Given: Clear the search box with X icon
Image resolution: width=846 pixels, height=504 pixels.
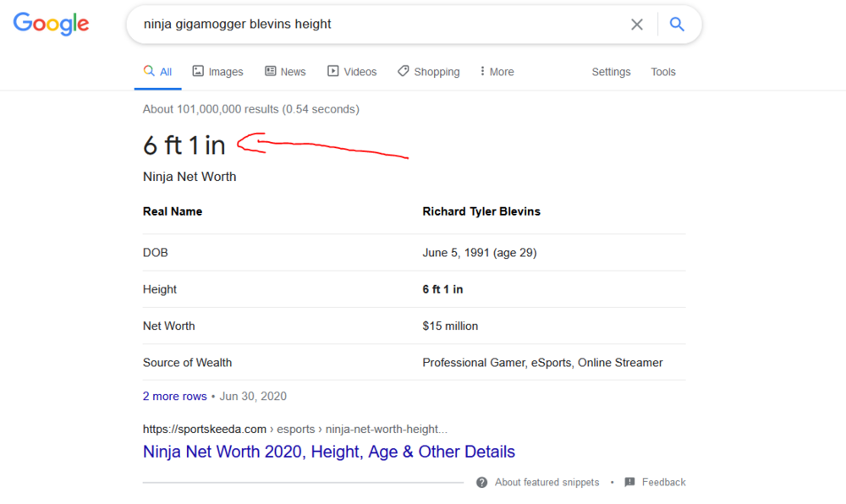Looking at the screenshot, I should click(637, 25).
